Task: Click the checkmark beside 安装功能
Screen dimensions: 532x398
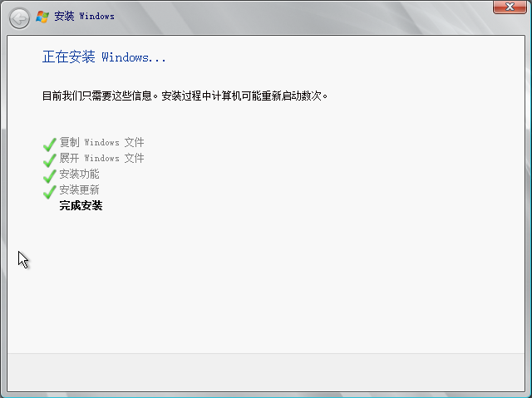Action: 50,176
